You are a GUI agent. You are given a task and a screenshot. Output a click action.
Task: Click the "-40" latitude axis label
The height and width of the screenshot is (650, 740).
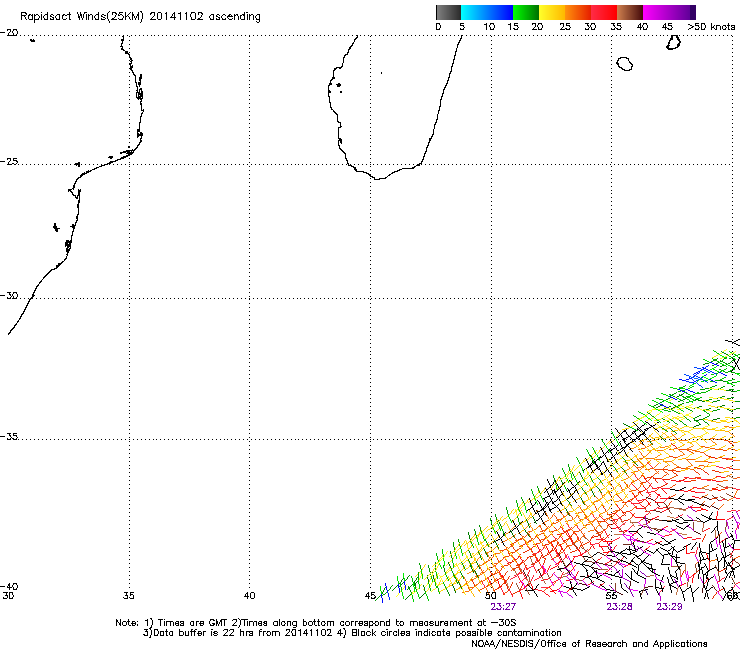click(x=9, y=586)
